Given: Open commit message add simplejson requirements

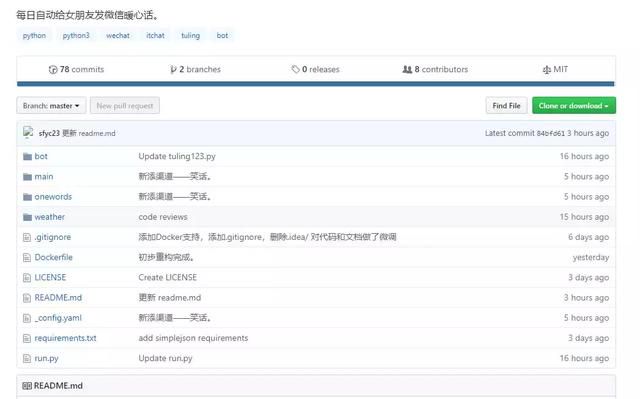Looking at the screenshot, I should (x=193, y=338).
